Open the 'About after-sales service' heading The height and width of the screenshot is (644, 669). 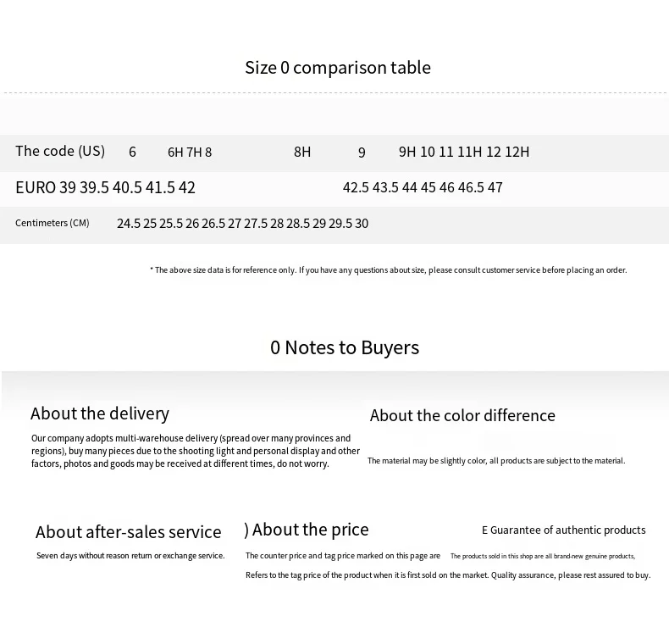pos(129,532)
